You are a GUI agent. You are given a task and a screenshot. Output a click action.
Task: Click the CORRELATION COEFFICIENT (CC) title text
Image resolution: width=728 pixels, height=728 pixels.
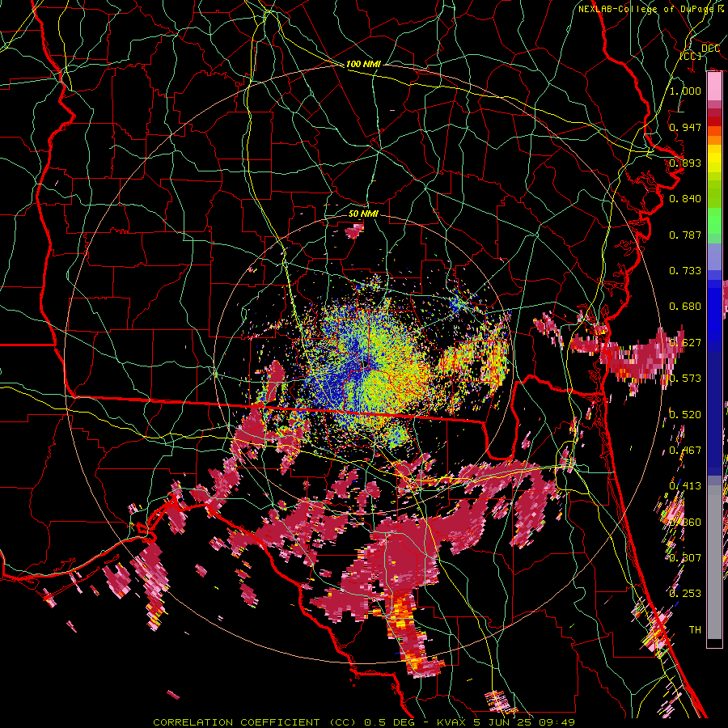pos(255,722)
